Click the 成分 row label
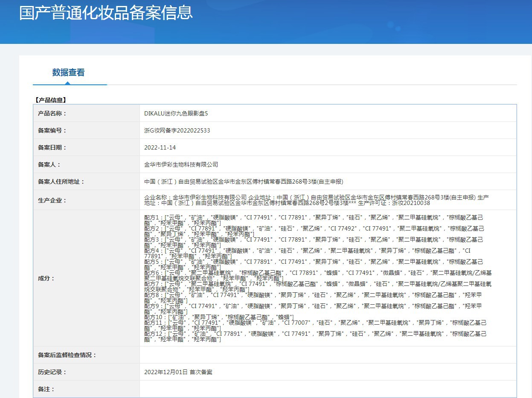Viewport: 532px width, 398px height. [46, 278]
